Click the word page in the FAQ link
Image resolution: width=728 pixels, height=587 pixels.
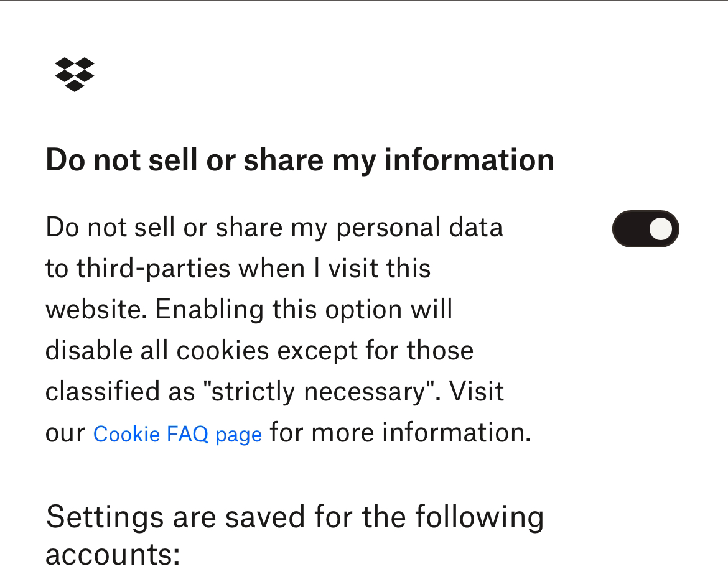pos(239,435)
